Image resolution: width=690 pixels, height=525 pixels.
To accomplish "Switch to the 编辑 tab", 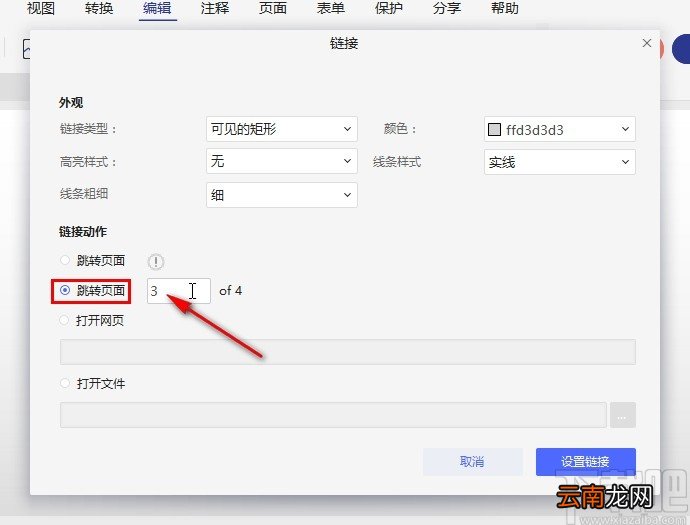I will [157, 8].
